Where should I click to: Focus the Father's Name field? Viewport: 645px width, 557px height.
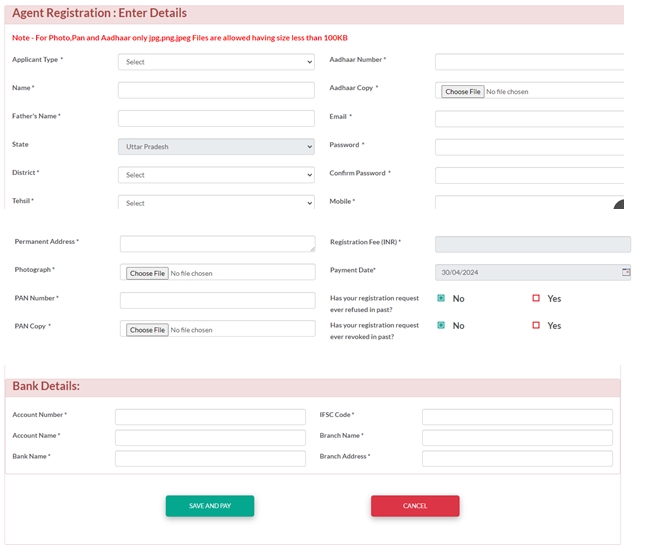(216, 118)
